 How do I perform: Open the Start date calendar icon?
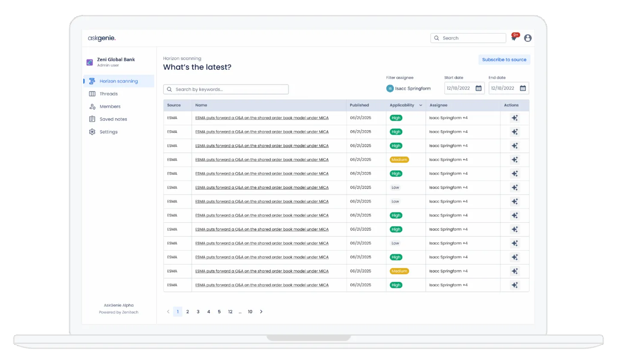click(x=479, y=88)
